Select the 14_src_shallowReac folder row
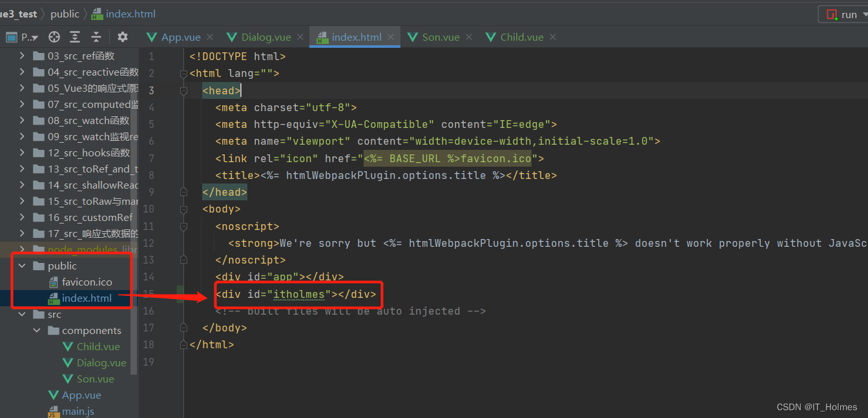Image resolution: width=868 pixels, height=418 pixels. point(69,185)
